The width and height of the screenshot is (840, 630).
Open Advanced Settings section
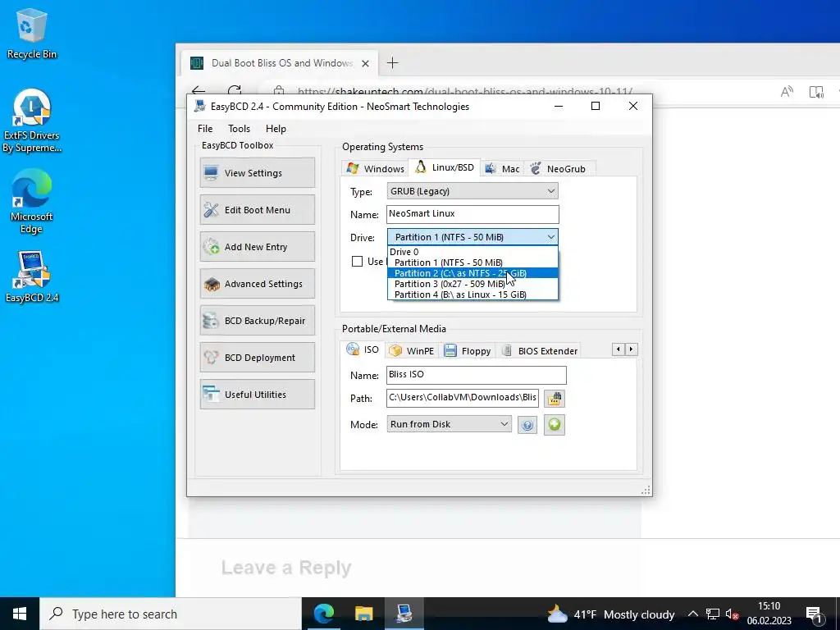pos(257,283)
